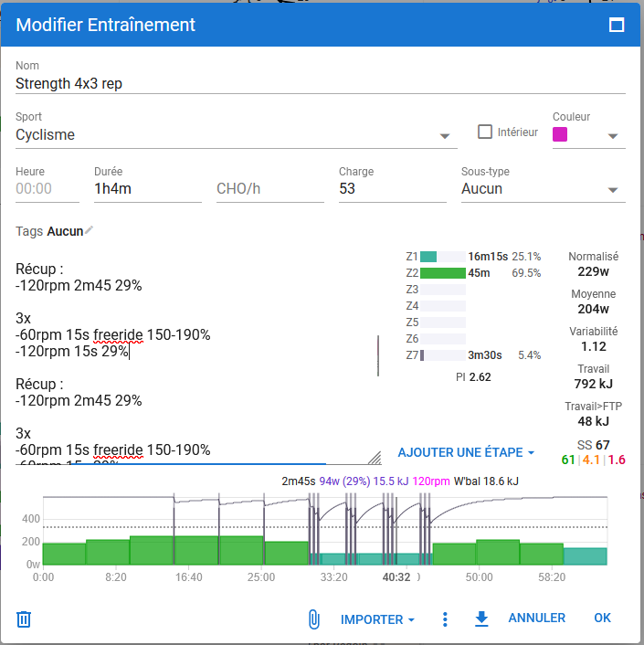Click the textarea resize handle
This screenshot has width=644, height=645.
[x=375, y=457]
